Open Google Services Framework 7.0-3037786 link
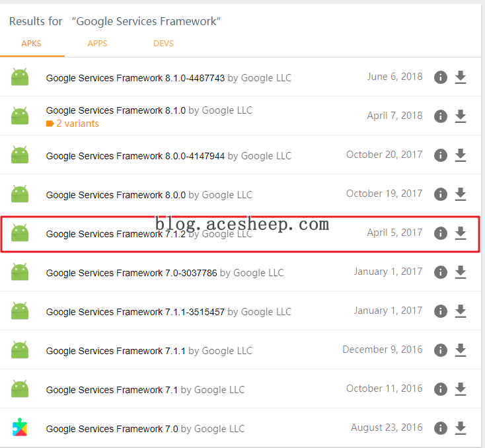The image size is (485, 448). coord(131,273)
